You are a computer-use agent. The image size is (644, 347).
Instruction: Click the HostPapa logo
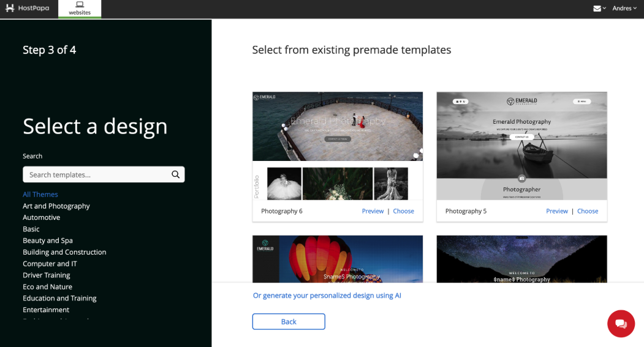[x=27, y=8]
